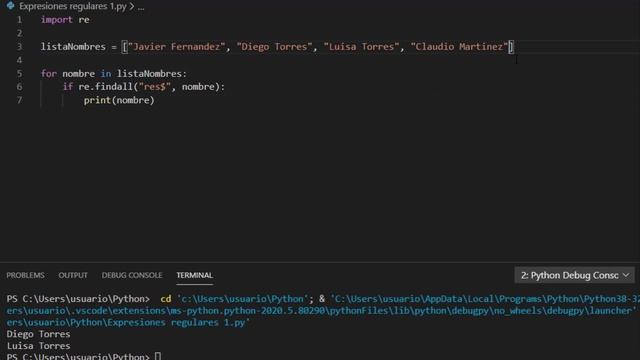Open the Python Debug Console terminal dropdown
Image resolution: width=640 pixels, height=360 pixels.
pos(574,275)
